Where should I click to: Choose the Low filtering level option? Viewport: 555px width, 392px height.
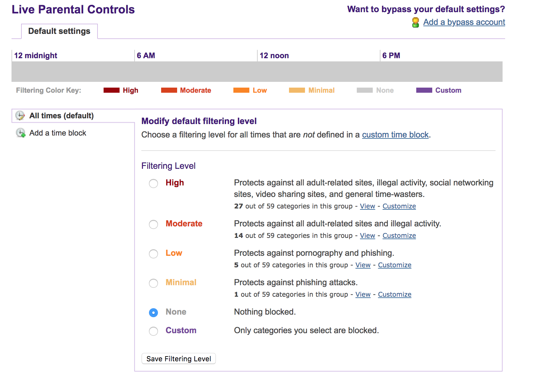pyautogui.click(x=153, y=254)
